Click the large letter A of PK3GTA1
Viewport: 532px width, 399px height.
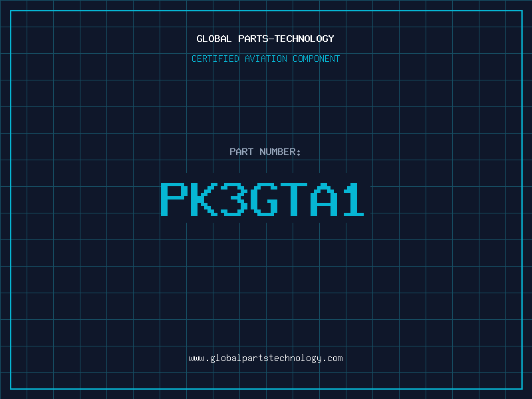coord(324,199)
